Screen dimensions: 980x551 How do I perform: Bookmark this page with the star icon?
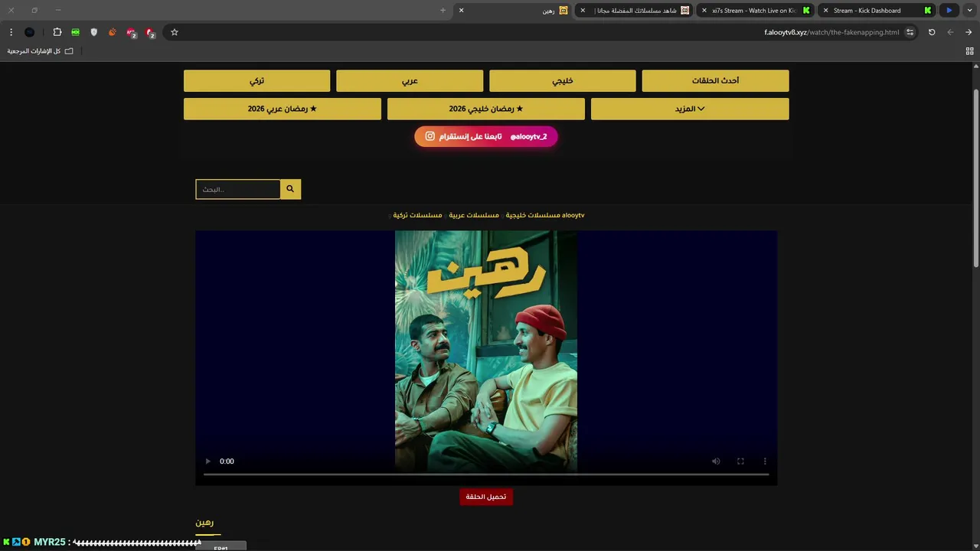pyautogui.click(x=175, y=32)
